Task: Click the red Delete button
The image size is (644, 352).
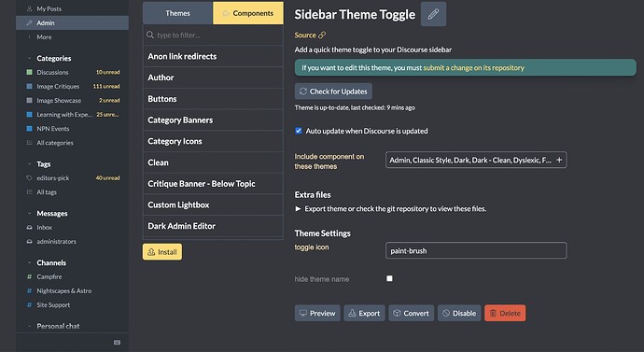Action: tap(505, 313)
